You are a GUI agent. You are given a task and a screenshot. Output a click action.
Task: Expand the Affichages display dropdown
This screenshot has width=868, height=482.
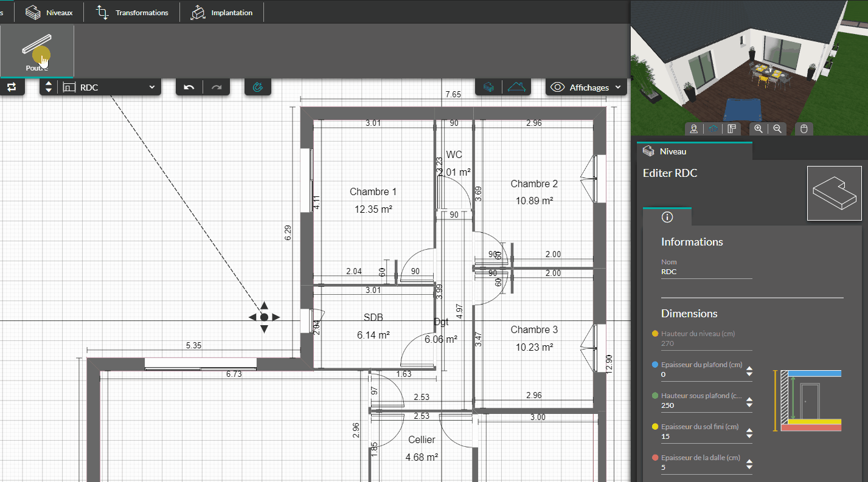click(x=587, y=88)
